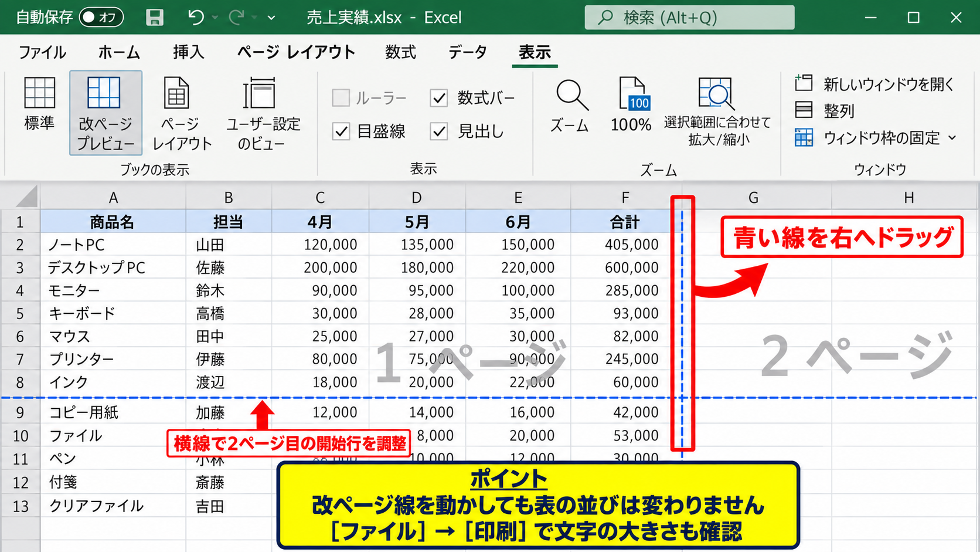Select cell 商品名 header
This screenshot has height=552, width=980.
point(113,222)
